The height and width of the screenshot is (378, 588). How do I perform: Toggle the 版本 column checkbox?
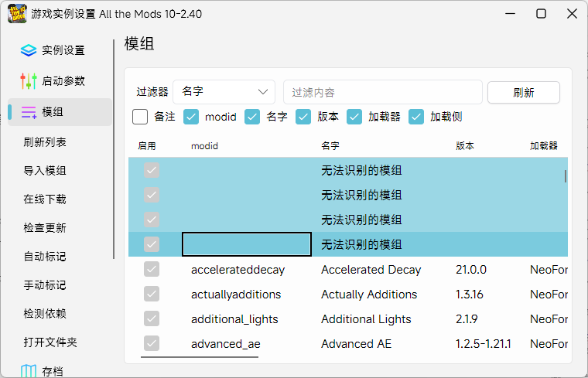[303, 117]
